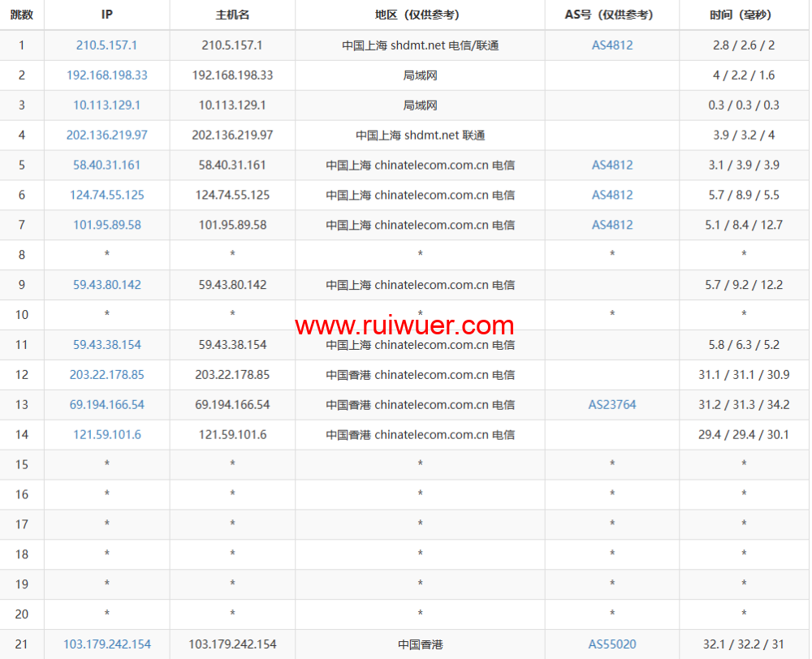Open the 124.74.55.125 IP link
Screen dimensions: 812x659
pyautogui.click(x=106, y=196)
